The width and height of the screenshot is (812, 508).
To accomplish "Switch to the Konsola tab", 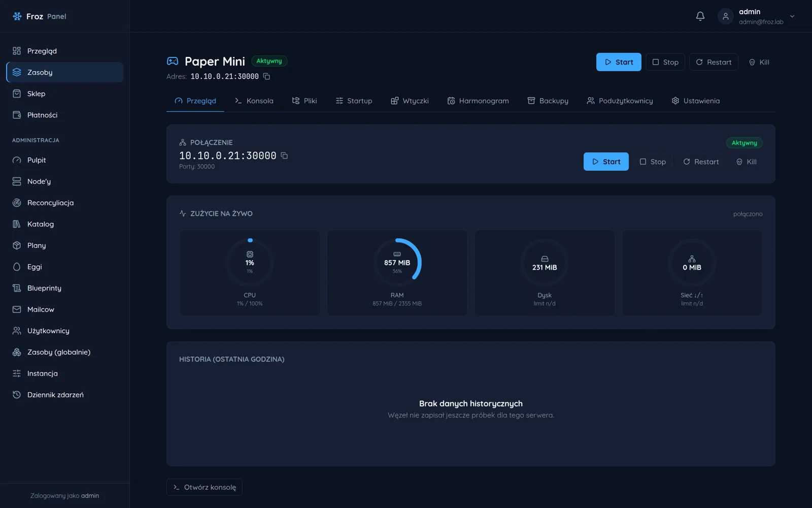I will pyautogui.click(x=254, y=101).
